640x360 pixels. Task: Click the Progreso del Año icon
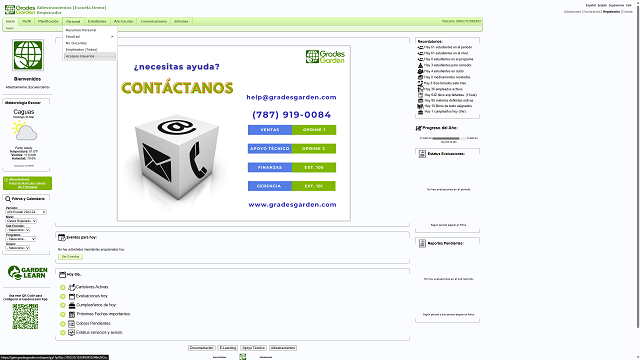418,128
